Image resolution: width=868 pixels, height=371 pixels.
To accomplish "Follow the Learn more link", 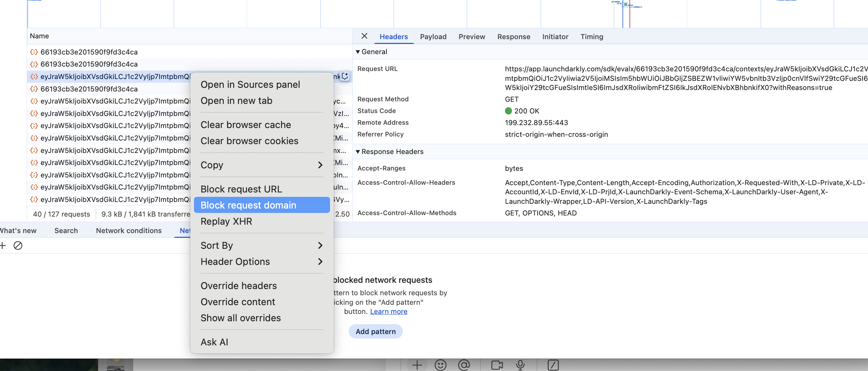I will pos(389,311).
